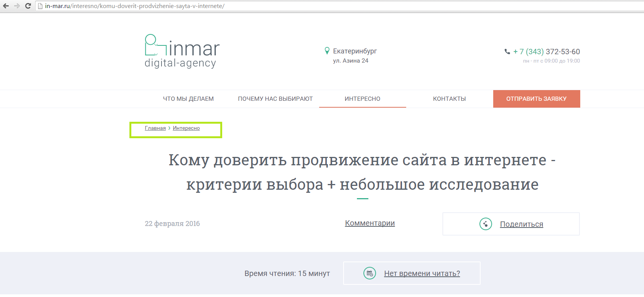Click the breadcrumb chevron separator
This screenshot has width=644, height=297.
pyautogui.click(x=169, y=128)
